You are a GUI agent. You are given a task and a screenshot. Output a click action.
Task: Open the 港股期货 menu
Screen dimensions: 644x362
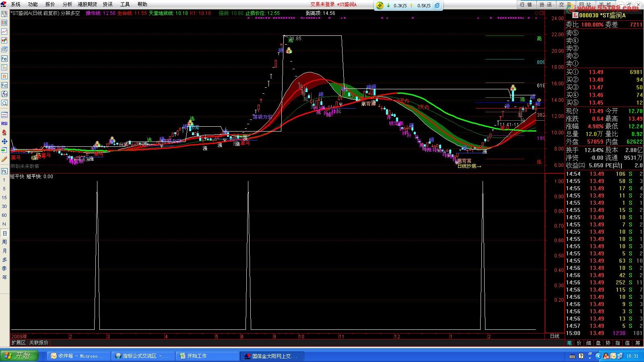(x=87, y=4)
